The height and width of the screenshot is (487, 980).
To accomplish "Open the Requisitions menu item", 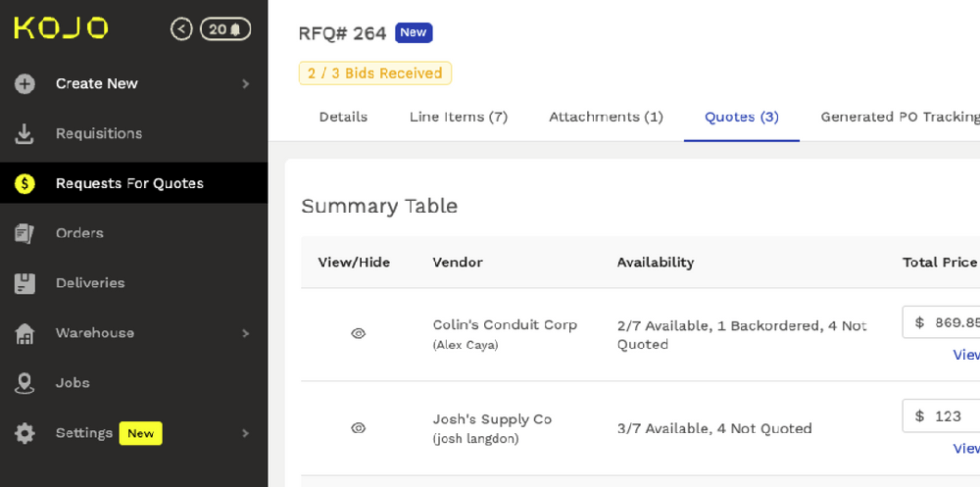I will tap(99, 134).
